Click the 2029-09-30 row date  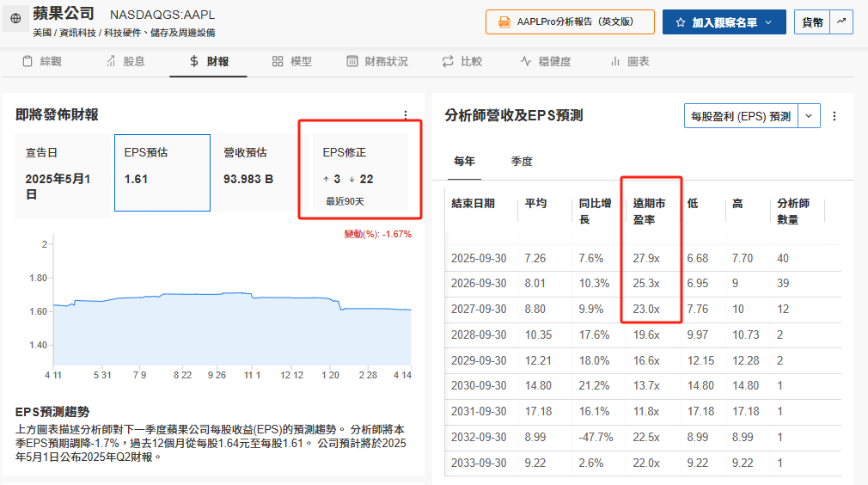tap(479, 360)
